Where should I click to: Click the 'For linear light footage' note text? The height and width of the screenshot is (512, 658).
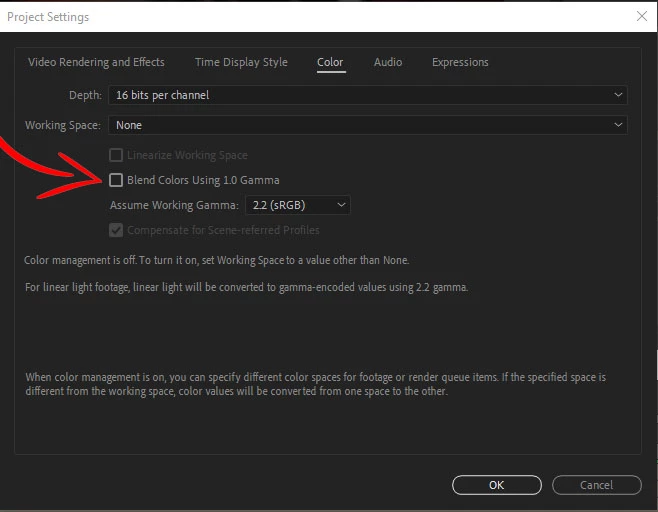point(246,287)
